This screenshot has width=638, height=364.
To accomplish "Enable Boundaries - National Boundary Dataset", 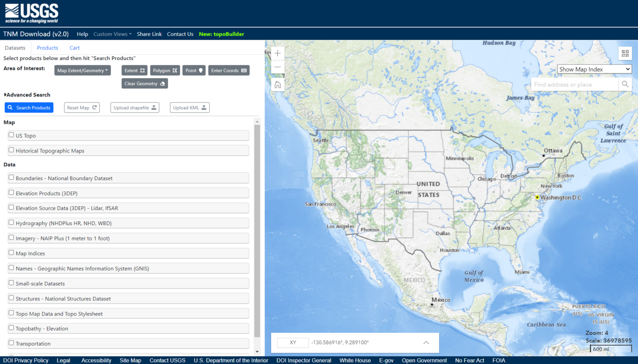I will 11,177.
